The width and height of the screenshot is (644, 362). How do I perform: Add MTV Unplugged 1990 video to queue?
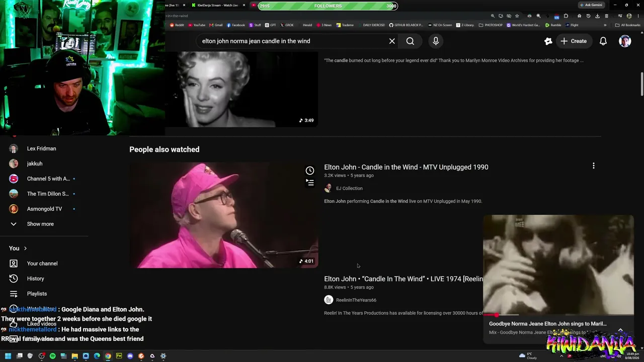(x=310, y=183)
